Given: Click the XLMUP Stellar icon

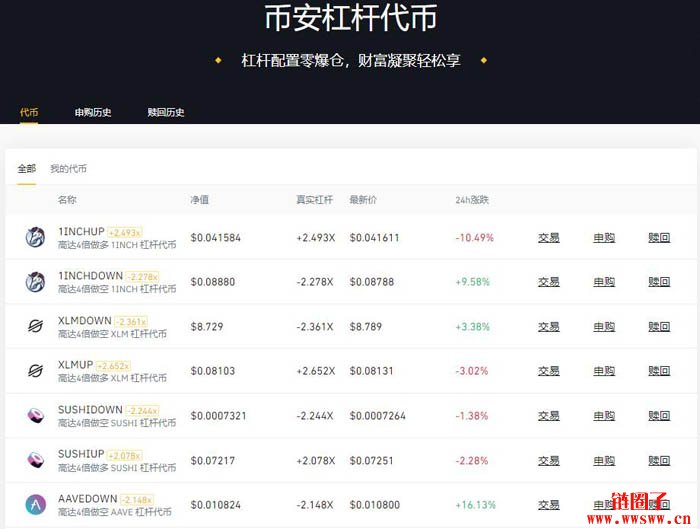Looking at the screenshot, I should (35, 371).
